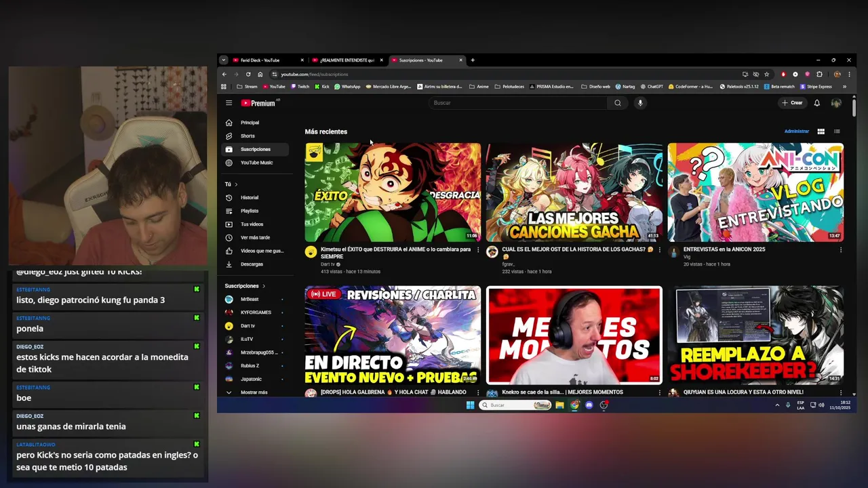Open Playlists in sidebar
Viewport: 868px width, 488px height.
coord(256,211)
